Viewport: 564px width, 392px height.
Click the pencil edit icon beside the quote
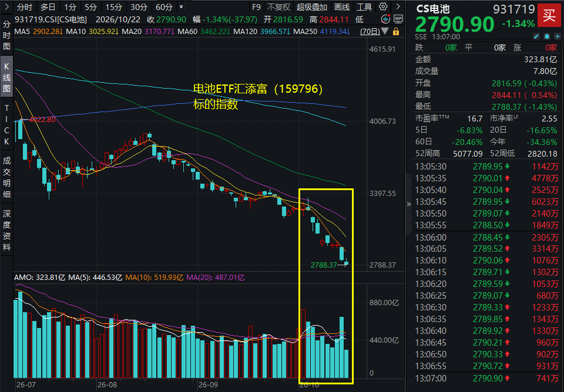(536, 36)
